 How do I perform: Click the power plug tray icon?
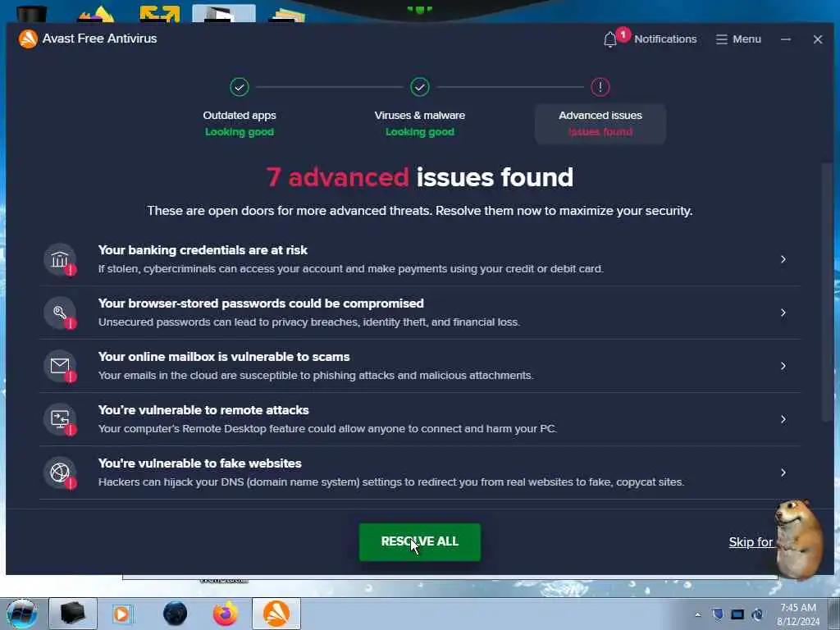click(757, 614)
